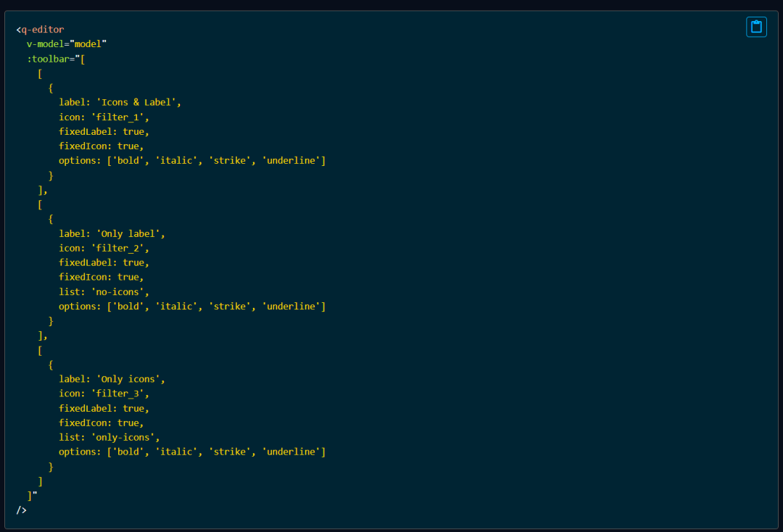The width and height of the screenshot is (783, 532).
Task: Click the label 'Only icons' line
Action: [112, 379]
